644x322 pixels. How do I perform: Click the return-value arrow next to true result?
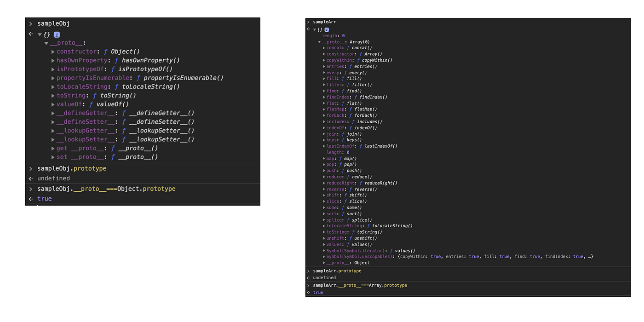point(30,198)
